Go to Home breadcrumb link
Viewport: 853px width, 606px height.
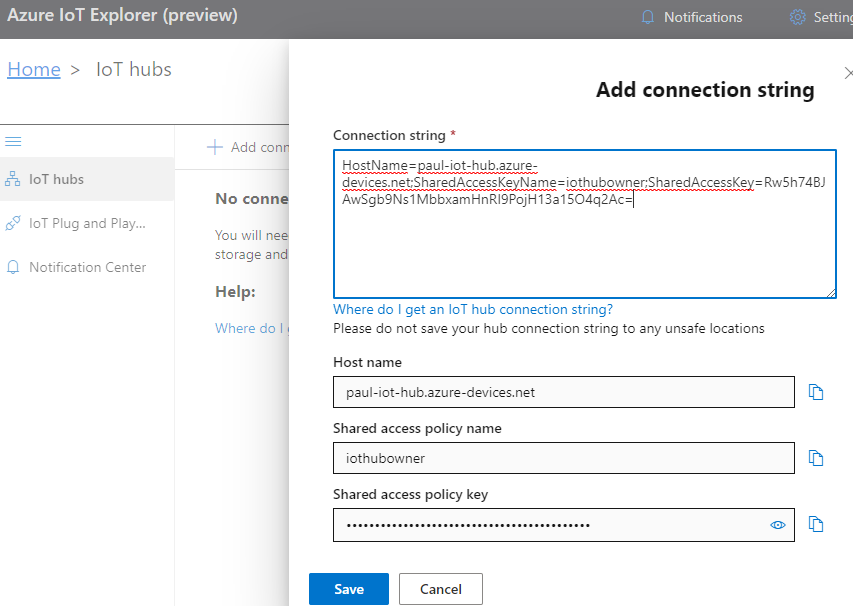(x=34, y=69)
